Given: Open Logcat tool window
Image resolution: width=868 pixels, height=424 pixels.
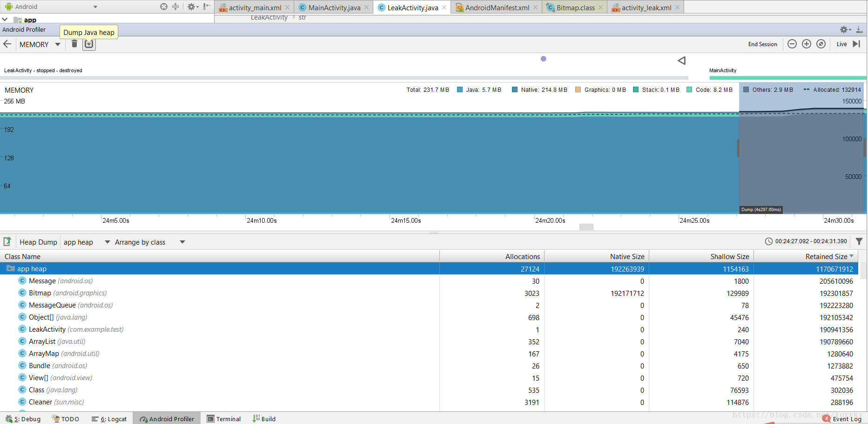Looking at the screenshot, I should click(109, 418).
